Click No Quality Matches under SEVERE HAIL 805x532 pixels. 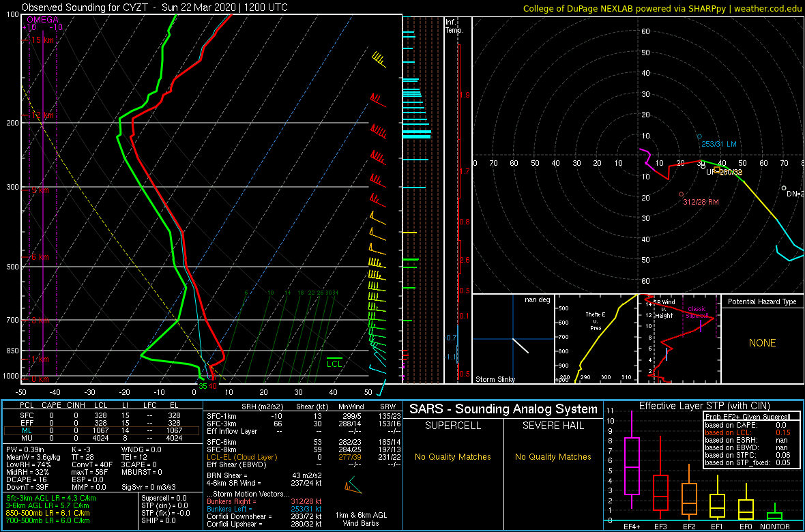tap(553, 456)
